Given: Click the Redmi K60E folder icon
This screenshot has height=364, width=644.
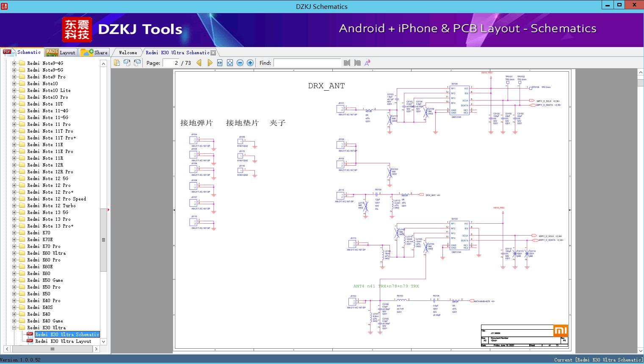Looking at the screenshot, I should [x=22, y=267].
